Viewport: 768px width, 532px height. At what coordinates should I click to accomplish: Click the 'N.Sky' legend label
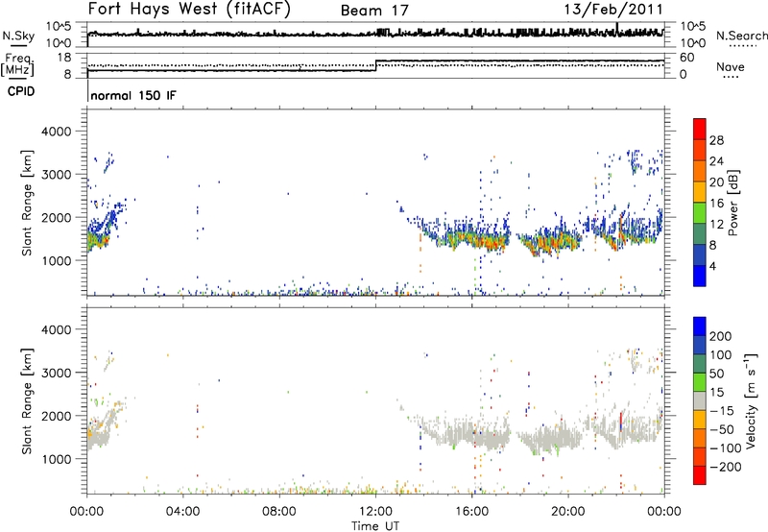pos(18,36)
